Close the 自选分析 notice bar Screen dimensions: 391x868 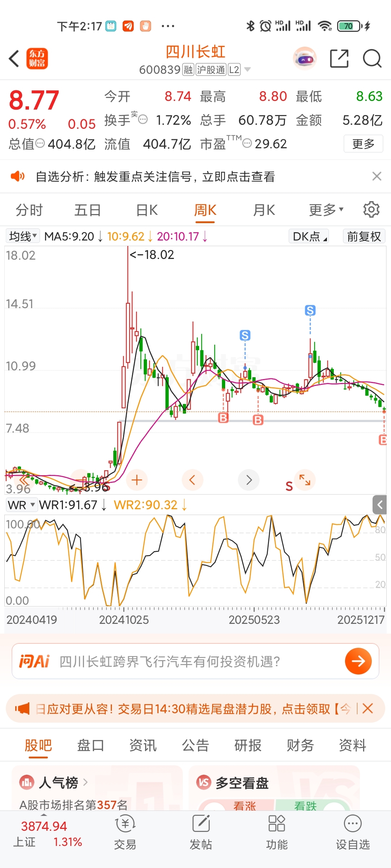377,176
